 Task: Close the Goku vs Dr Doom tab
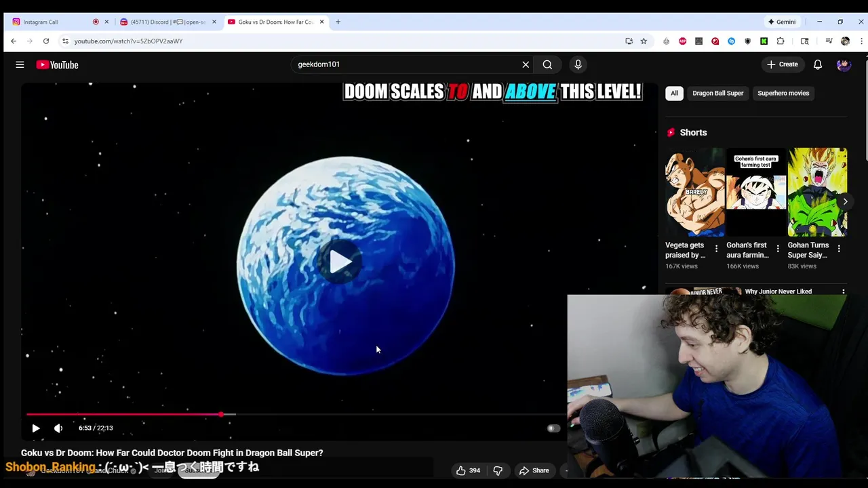(321, 22)
